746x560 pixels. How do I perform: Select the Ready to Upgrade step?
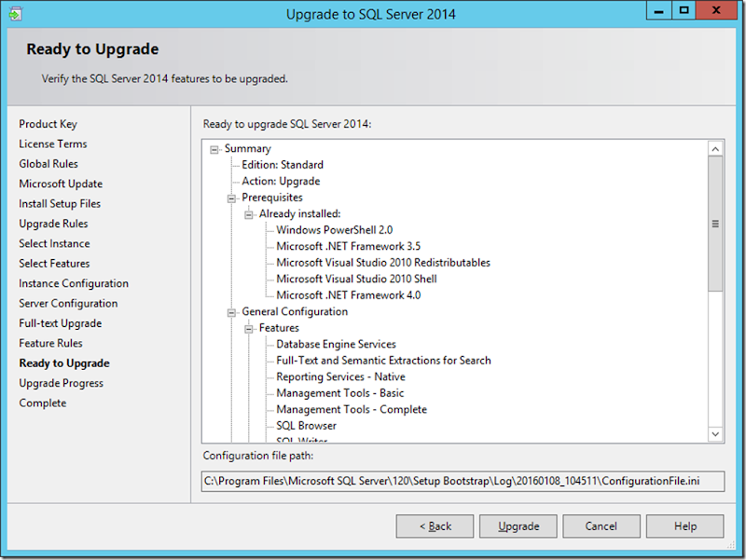click(x=64, y=363)
